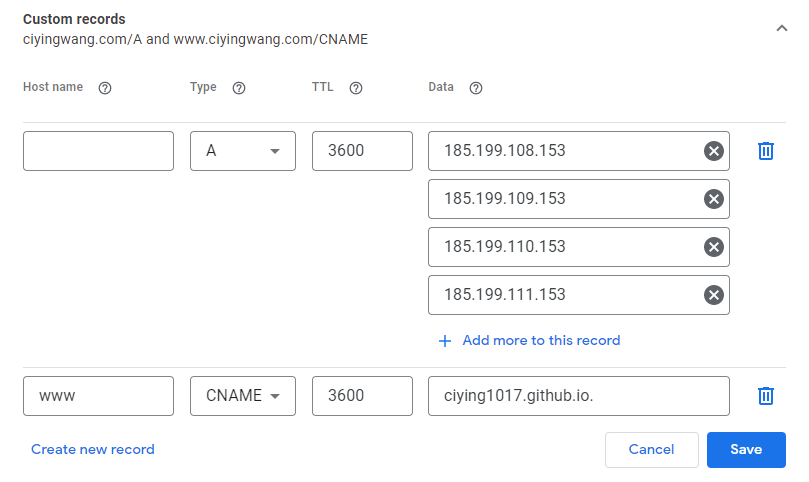Open help icon beside Host name
Viewport: 809px width, 482px height.
(x=105, y=88)
